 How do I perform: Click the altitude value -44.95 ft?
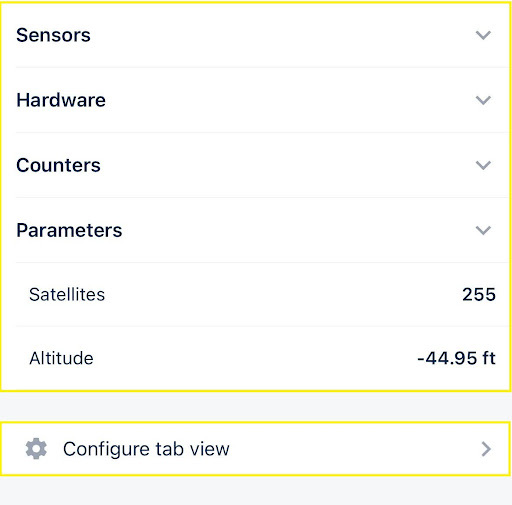click(456, 358)
